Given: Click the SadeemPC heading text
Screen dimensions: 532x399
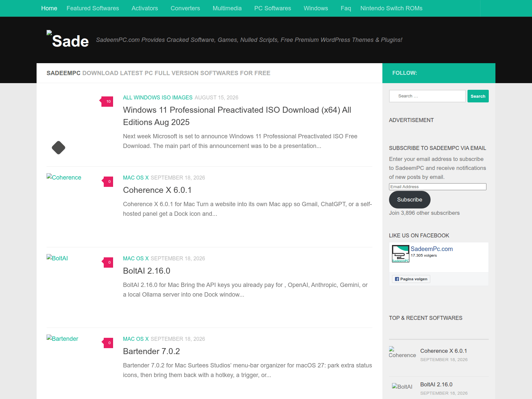Looking at the screenshot, I should coord(64,73).
